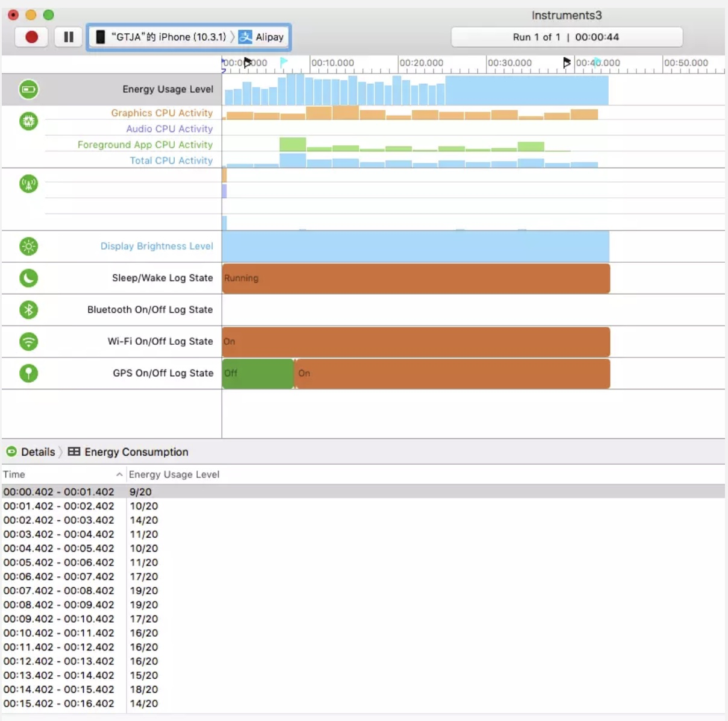Select row 00:12.402 - 00:13.402

point(363,661)
